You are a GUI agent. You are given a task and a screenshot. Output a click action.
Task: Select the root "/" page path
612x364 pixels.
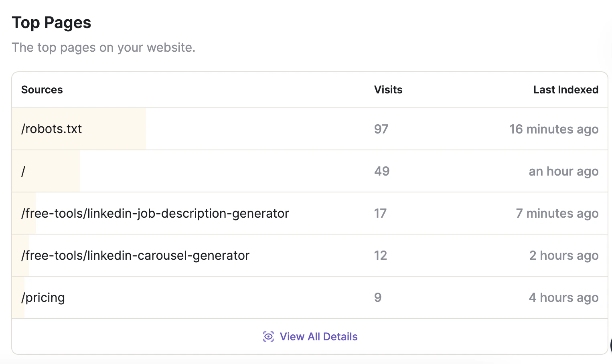23,171
